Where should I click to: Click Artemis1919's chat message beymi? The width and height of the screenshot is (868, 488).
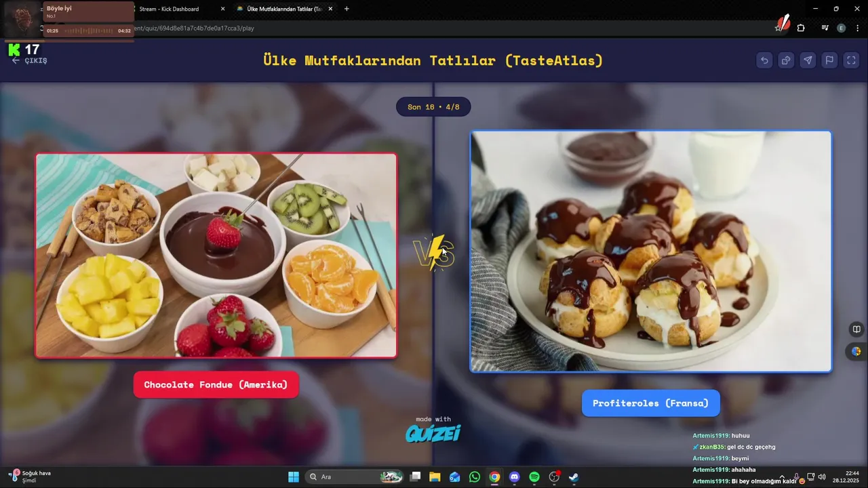[x=741, y=459]
